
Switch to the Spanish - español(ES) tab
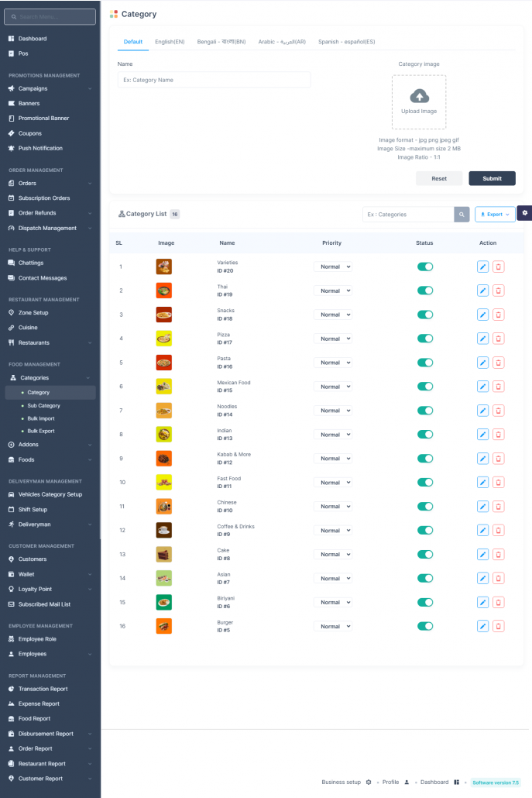346,42
